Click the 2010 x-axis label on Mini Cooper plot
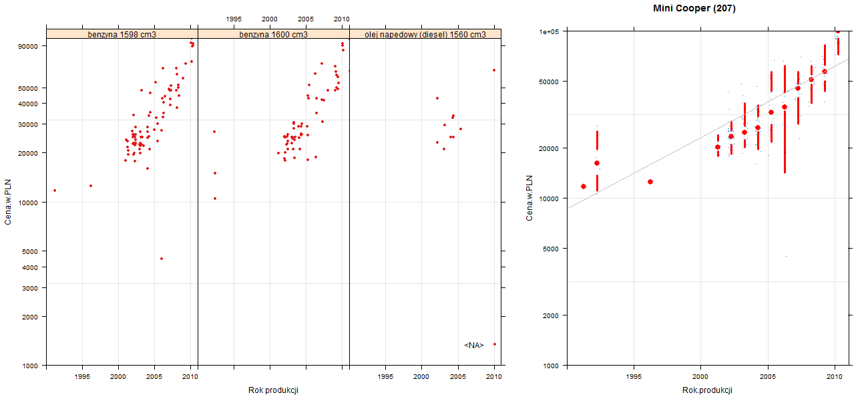Image resolution: width=868 pixels, height=401 pixels. coord(835,377)
